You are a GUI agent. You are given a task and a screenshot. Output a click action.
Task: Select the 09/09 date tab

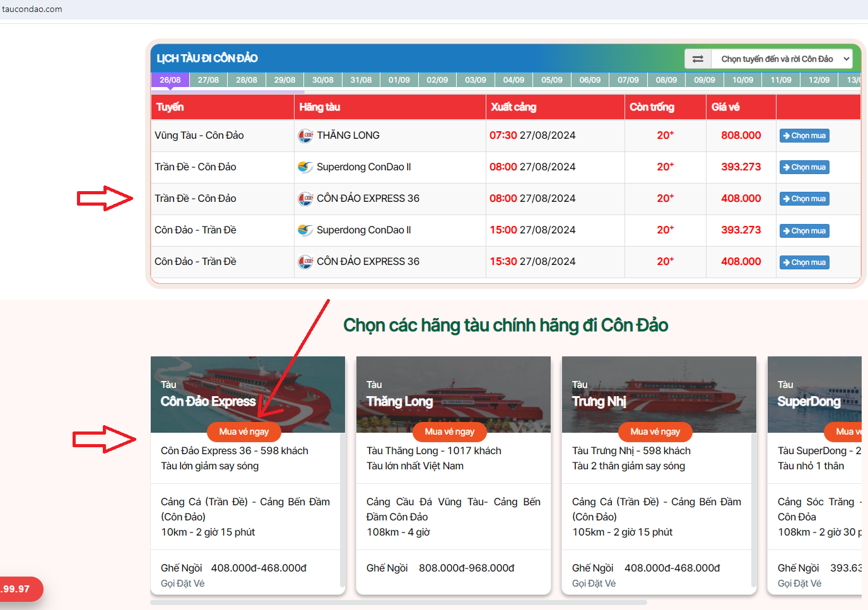point(705,80)
